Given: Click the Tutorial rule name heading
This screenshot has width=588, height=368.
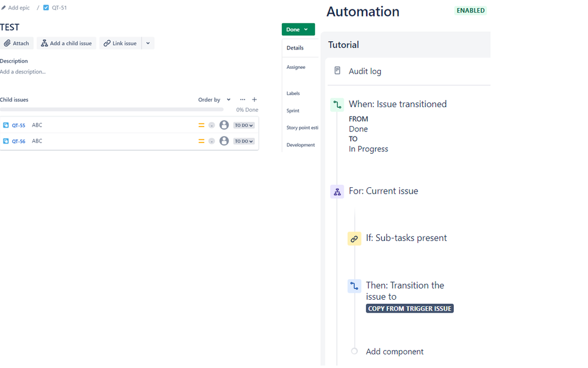Looking at the screenshot, I should point(344,45).
